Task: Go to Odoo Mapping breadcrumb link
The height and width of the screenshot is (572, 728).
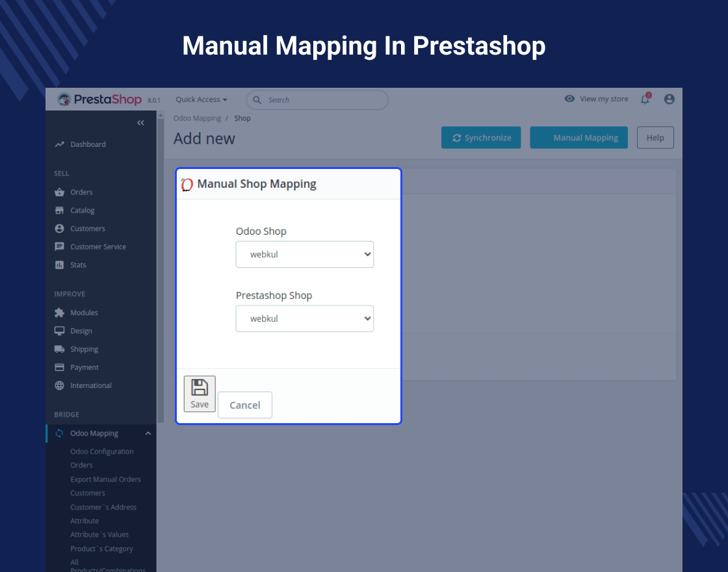Action: 198,118
